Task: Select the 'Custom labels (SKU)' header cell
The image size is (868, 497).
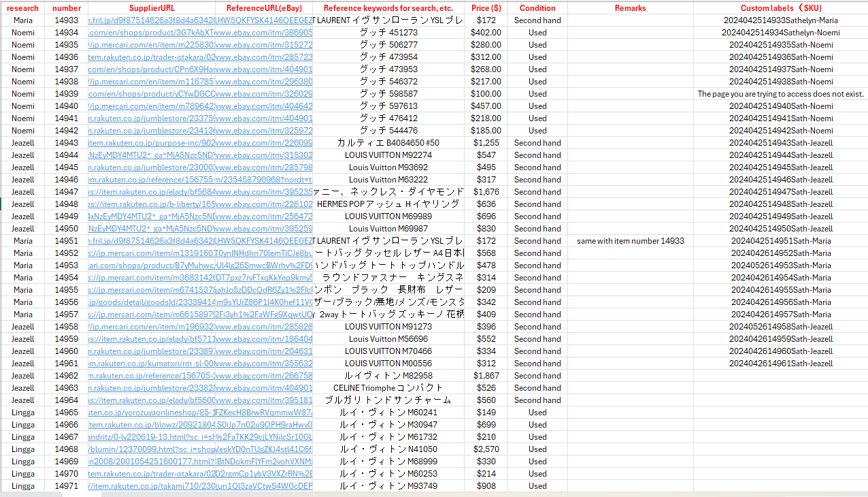Action: (781, 8)
